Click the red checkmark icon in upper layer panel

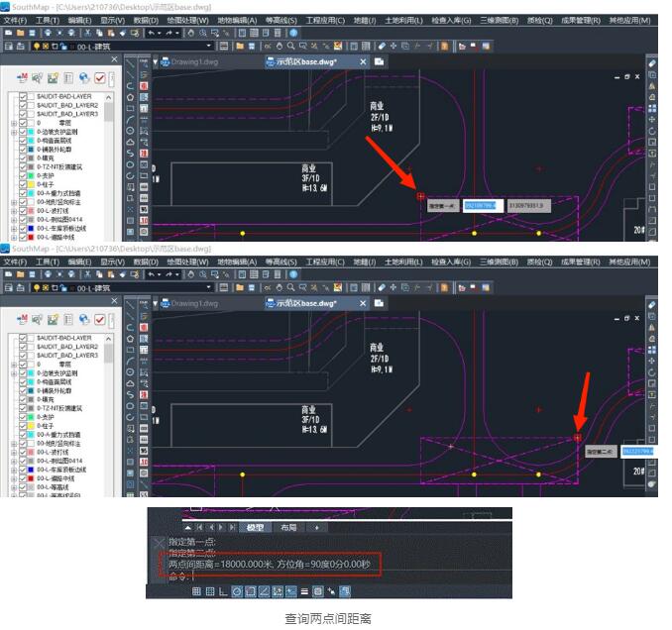click(100, 78)
